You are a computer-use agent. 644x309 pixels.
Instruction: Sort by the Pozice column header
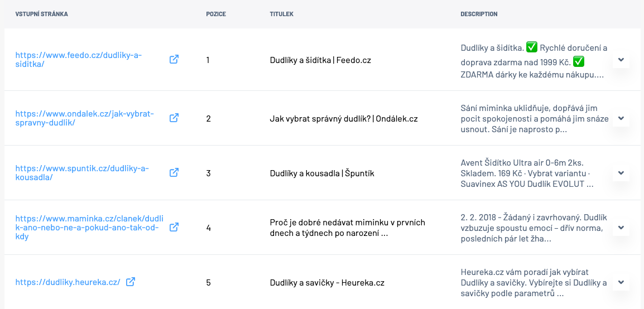point(216,14)
